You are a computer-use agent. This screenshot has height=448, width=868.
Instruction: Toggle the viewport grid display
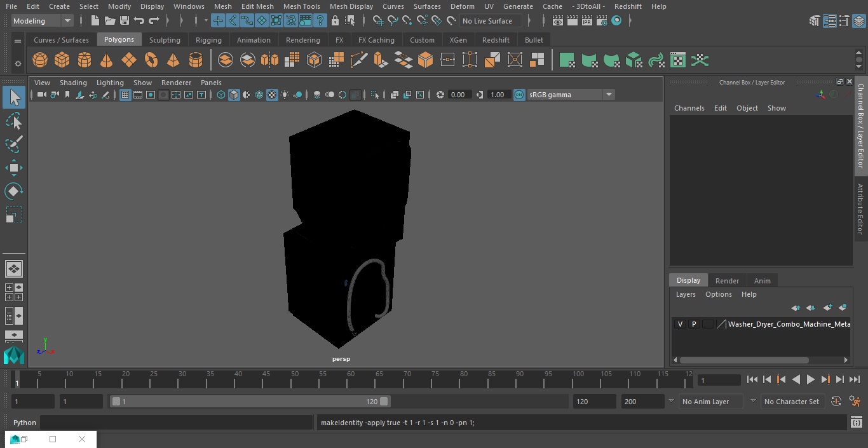125,95
